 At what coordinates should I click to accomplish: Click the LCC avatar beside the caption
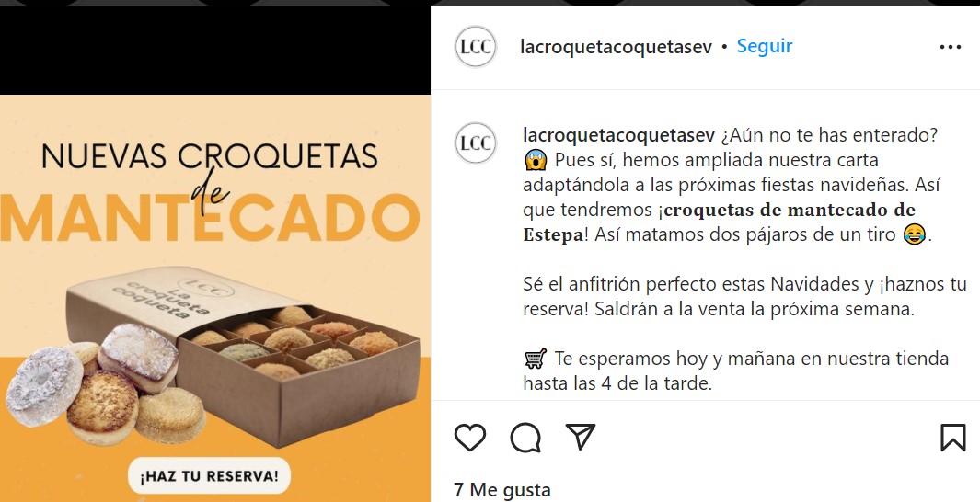[x=476, y=143]
